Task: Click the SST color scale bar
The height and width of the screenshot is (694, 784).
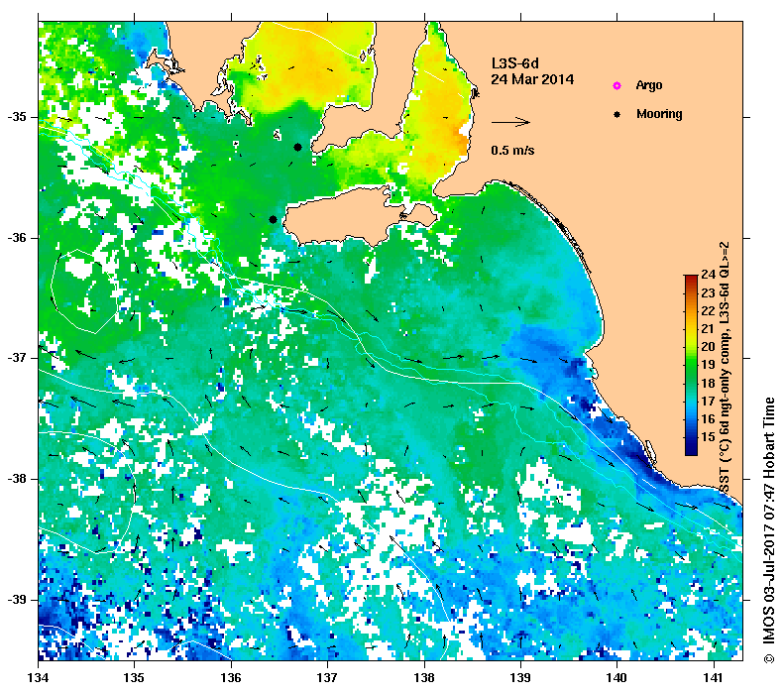Action: point(691,365)
